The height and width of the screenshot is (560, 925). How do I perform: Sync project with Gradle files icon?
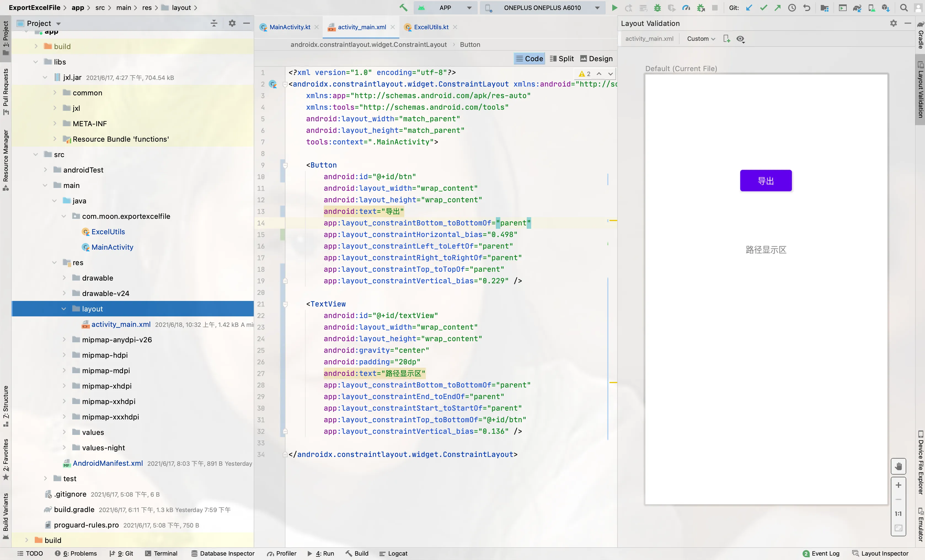pos(857,7)
